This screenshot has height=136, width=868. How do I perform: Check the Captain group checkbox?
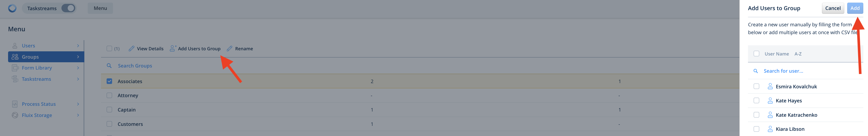click(109, 110)
